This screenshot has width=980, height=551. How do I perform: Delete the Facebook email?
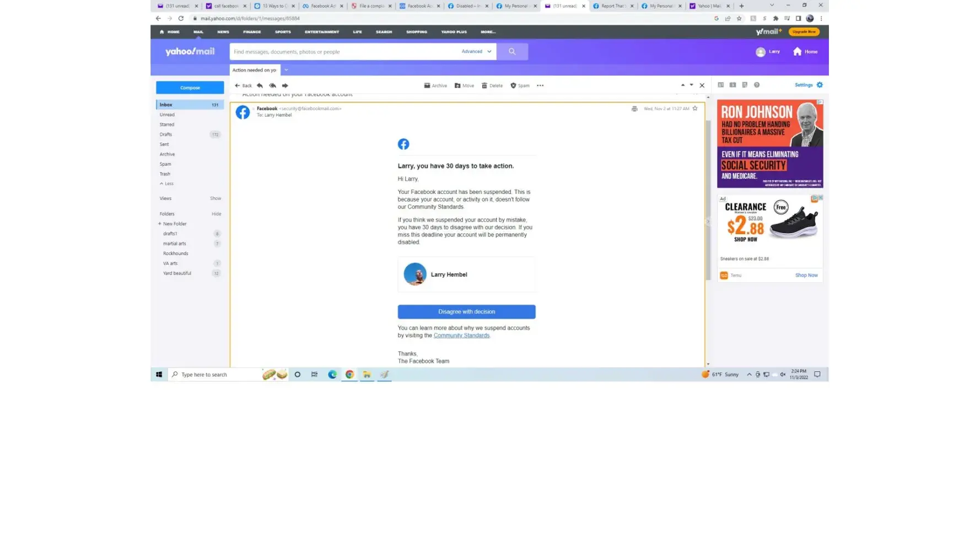pos(492,85)
